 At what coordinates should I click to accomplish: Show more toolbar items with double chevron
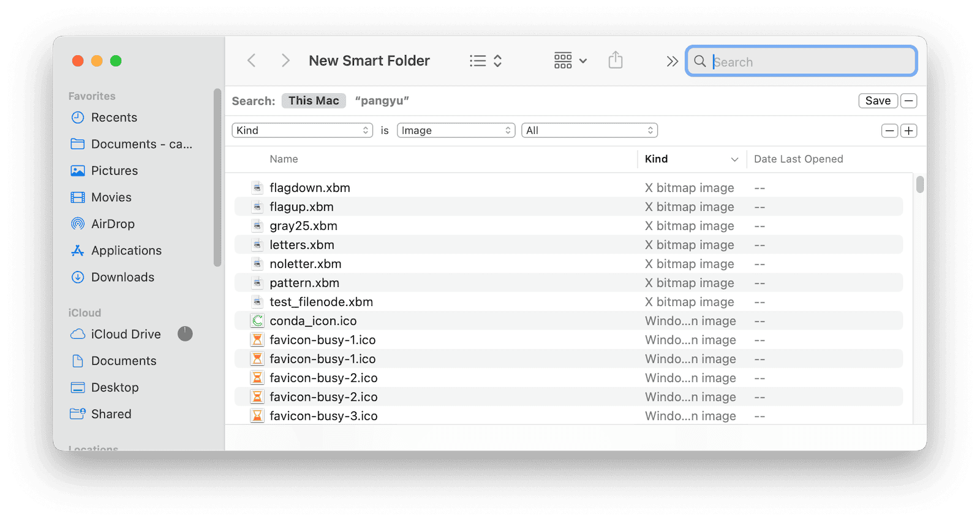pyautogui.click(x=673, y=61)
